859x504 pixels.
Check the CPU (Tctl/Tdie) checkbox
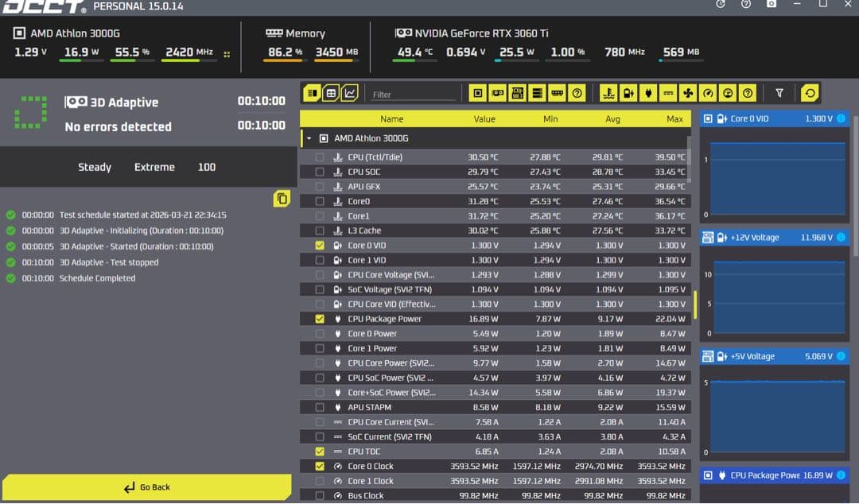[320, 157]
